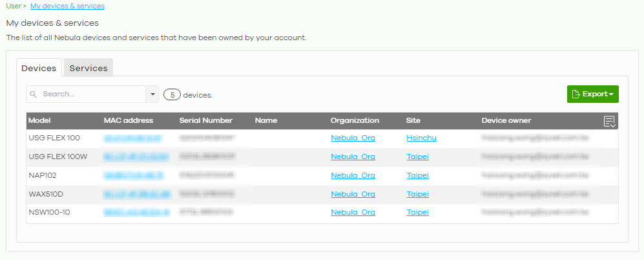
Task: Type in the Search input field
Action: click(90, 94)
